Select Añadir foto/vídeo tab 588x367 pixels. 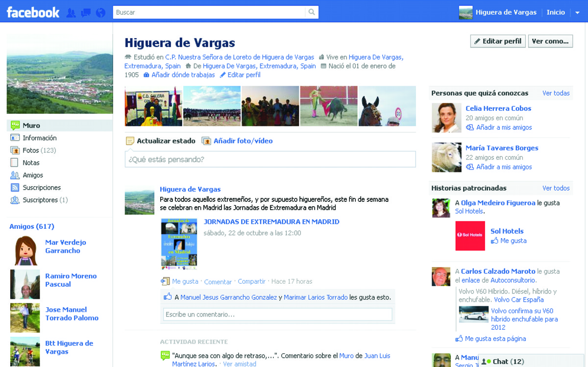[x=237, y=141]
